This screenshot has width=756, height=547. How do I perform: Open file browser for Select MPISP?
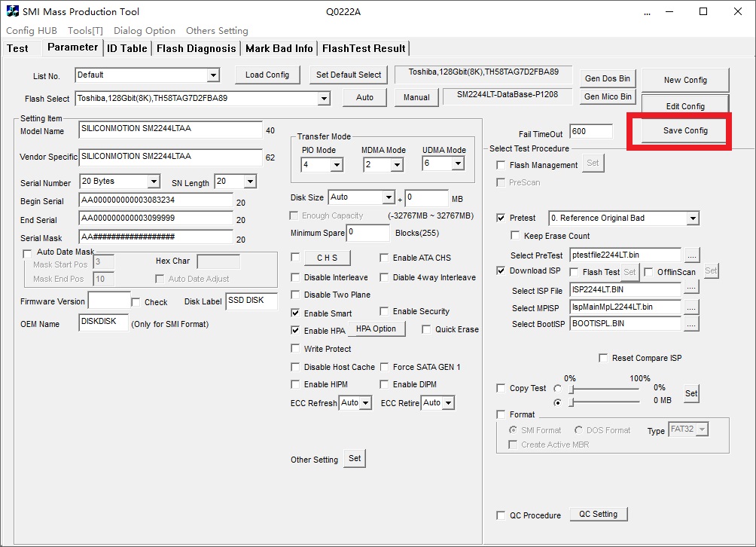pyautogui.click(x=691, y=307)
